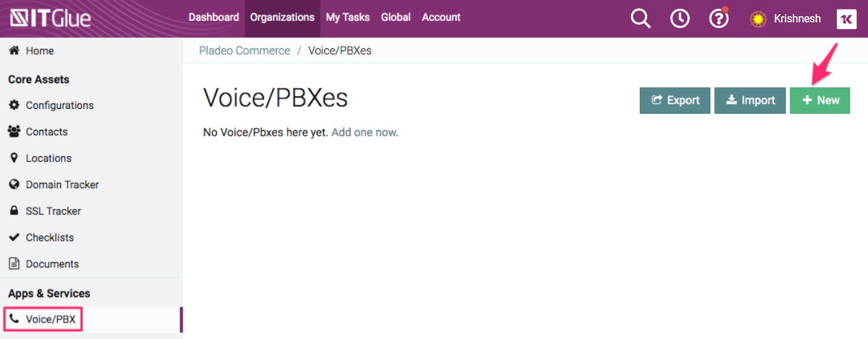Image resolution: width=868 pixels, height=339 pixels.
Task: Open the Organizations menu
Action: [282, 18]
